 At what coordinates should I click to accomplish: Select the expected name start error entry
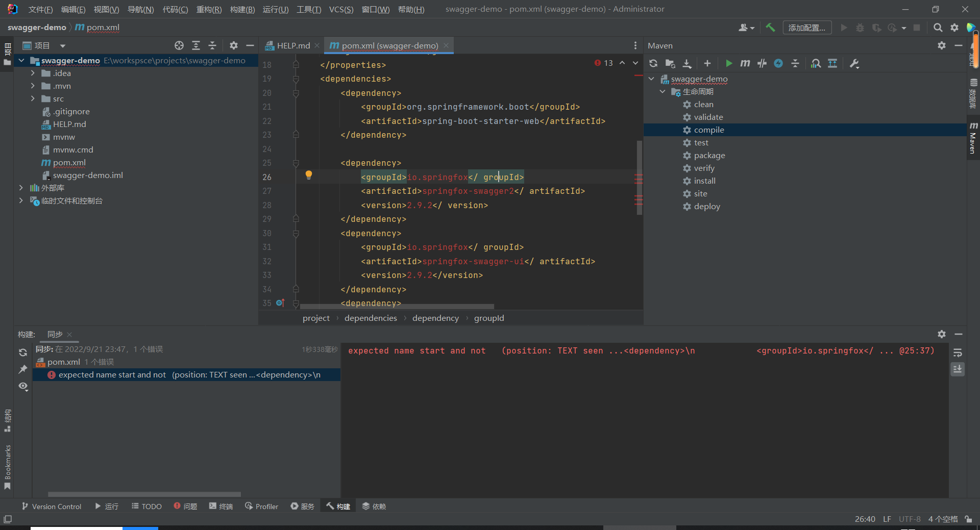[x=187, y=374]
